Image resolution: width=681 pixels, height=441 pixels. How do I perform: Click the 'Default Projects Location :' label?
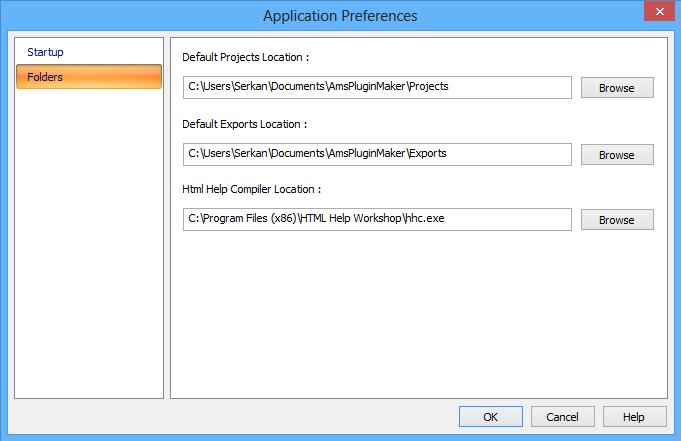coord(245,57)
